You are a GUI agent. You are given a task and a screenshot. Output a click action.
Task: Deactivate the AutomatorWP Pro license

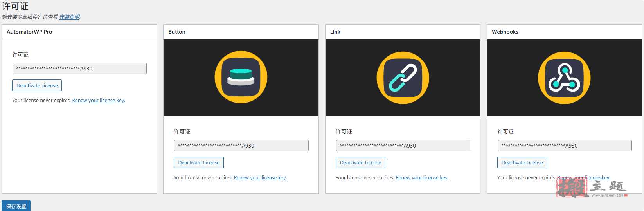click(x=37, y=85)
